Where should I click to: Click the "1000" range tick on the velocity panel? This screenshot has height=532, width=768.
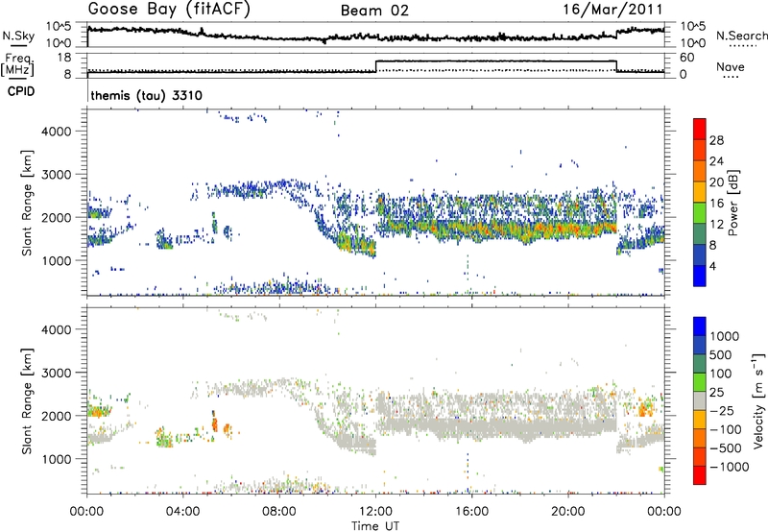(x=57, y=459)
